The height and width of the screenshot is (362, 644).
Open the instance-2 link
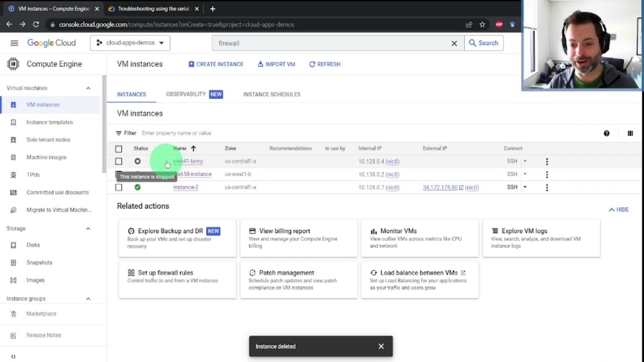pos(186,187)
